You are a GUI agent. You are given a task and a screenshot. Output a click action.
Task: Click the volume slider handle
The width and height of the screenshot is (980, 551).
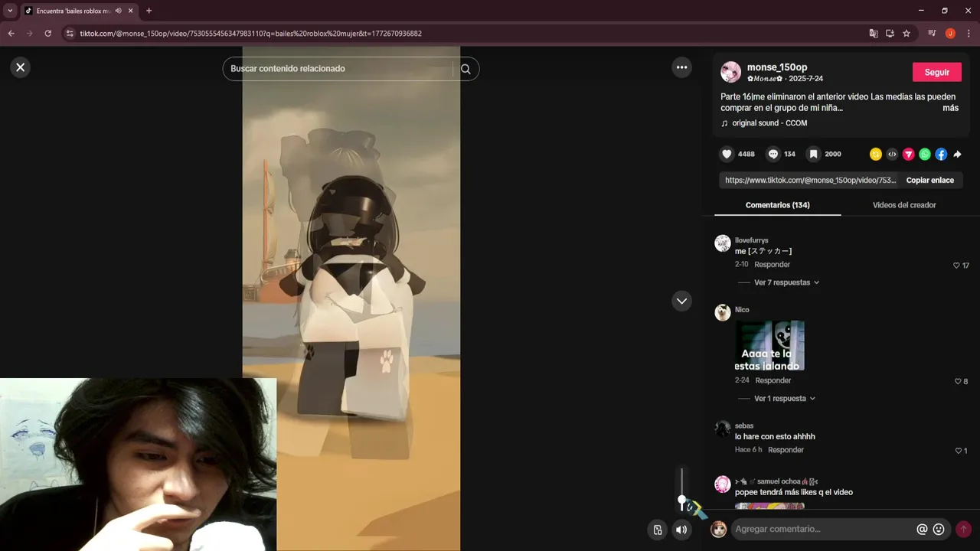681,500
